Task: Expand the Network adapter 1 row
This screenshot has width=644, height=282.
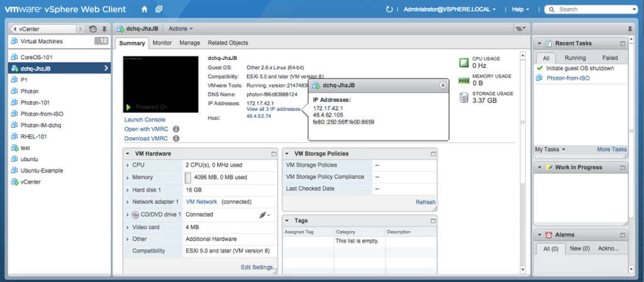Action: 128,202
